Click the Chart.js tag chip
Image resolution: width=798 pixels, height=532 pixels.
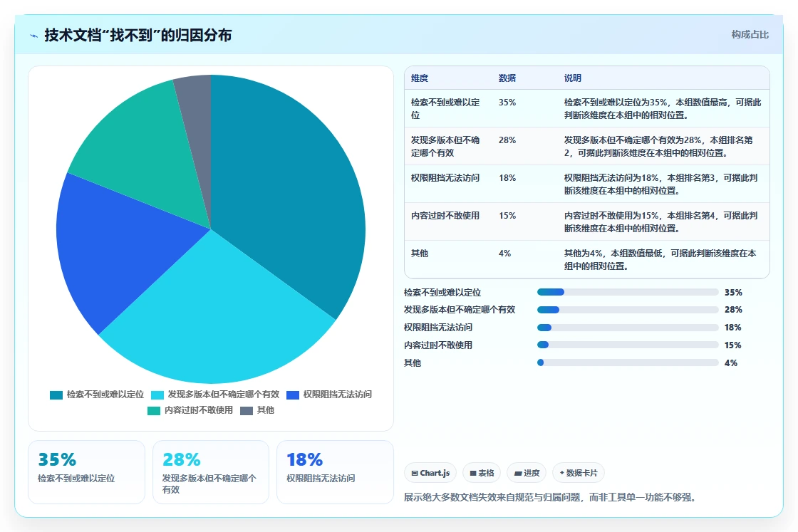(430, 473)
